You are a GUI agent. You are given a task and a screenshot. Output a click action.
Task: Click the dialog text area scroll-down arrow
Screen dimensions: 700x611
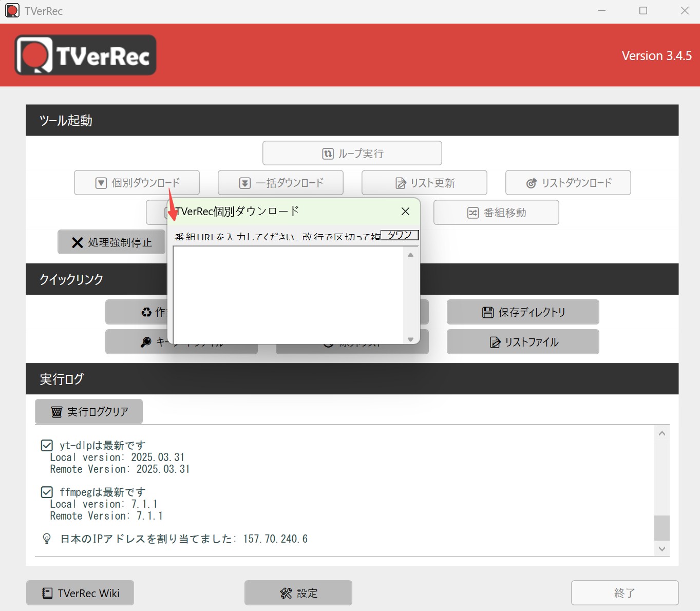point(410,339)
